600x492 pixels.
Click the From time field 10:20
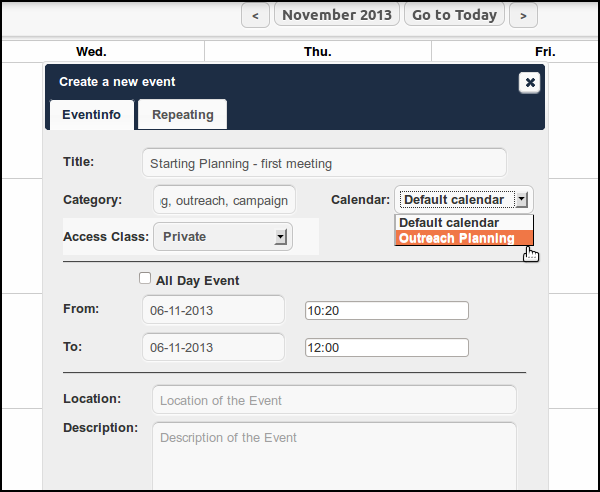pos(386,310)
